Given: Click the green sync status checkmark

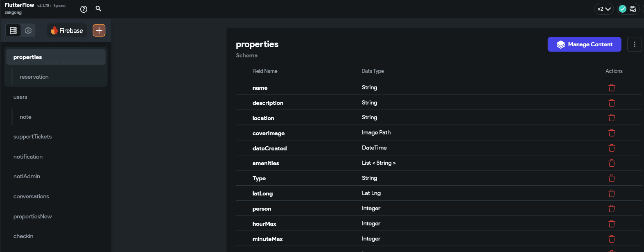Looking at the screenshot, I should (622, 9).
